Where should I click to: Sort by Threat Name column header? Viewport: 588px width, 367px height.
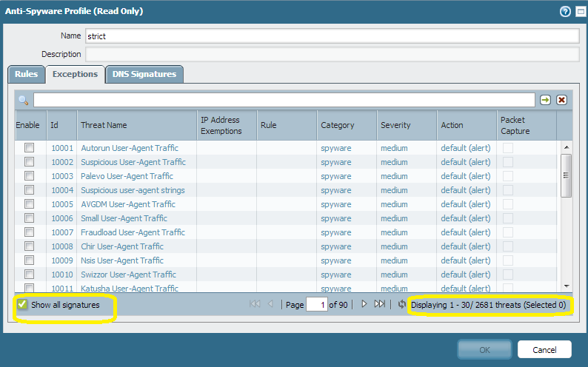[x=137, y=125]
